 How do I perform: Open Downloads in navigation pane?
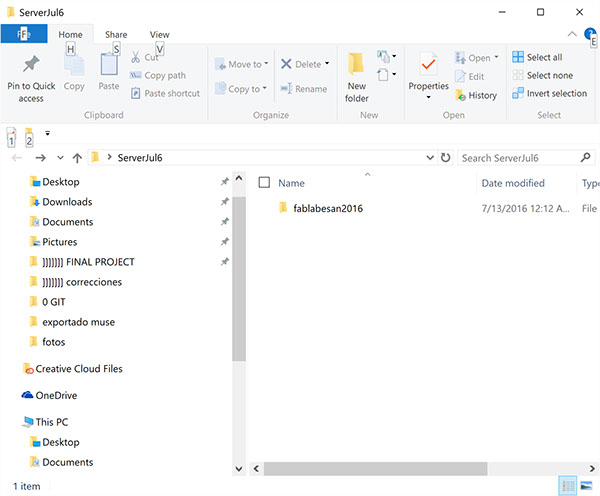[x=67, y=202]
